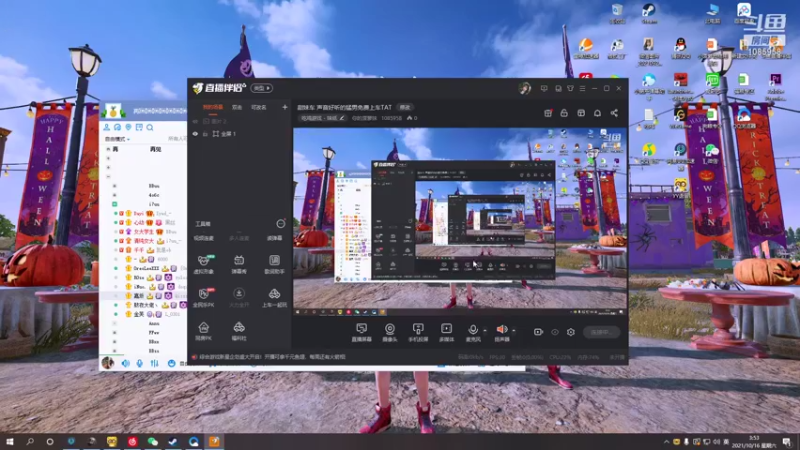Collapse the i7uu channel in YY list
The width and height of the screenshot is (800, 450).
(x=115, y=204)
